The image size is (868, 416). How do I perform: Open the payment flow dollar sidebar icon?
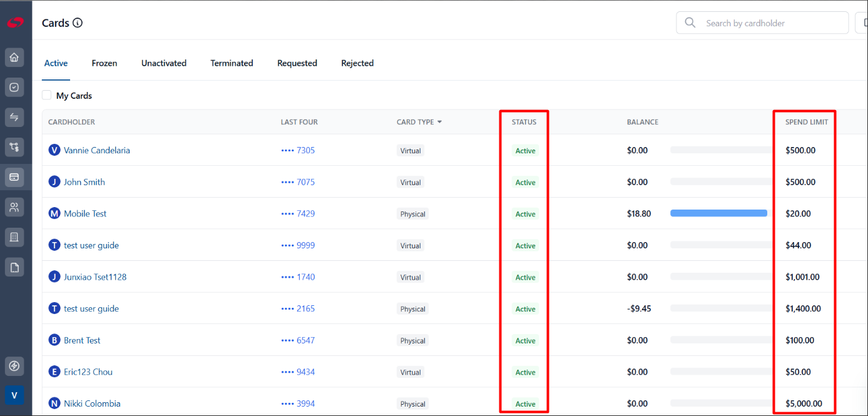14,147
